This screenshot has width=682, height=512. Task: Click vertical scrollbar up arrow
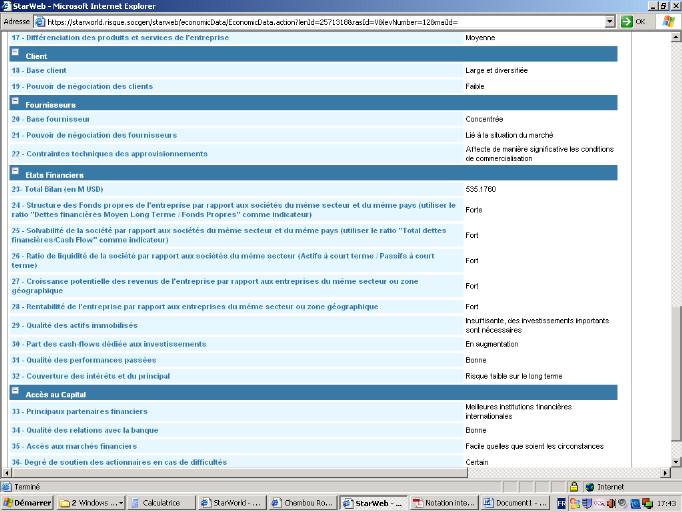(x=676, y=37)
